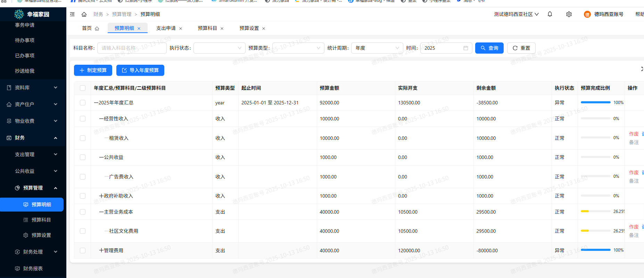This screenshot has height=278, width=644.
Task: Check the 经营性收入 row checkbox
Action: point(83,119)
